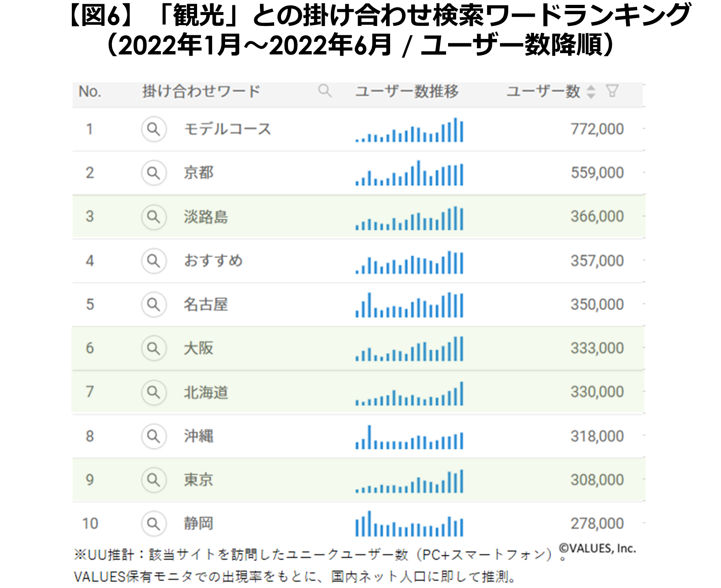The image size is (721, 588).
Task: Click the user count 308,000
Action: pyautogui.click(x=597, y=480)
